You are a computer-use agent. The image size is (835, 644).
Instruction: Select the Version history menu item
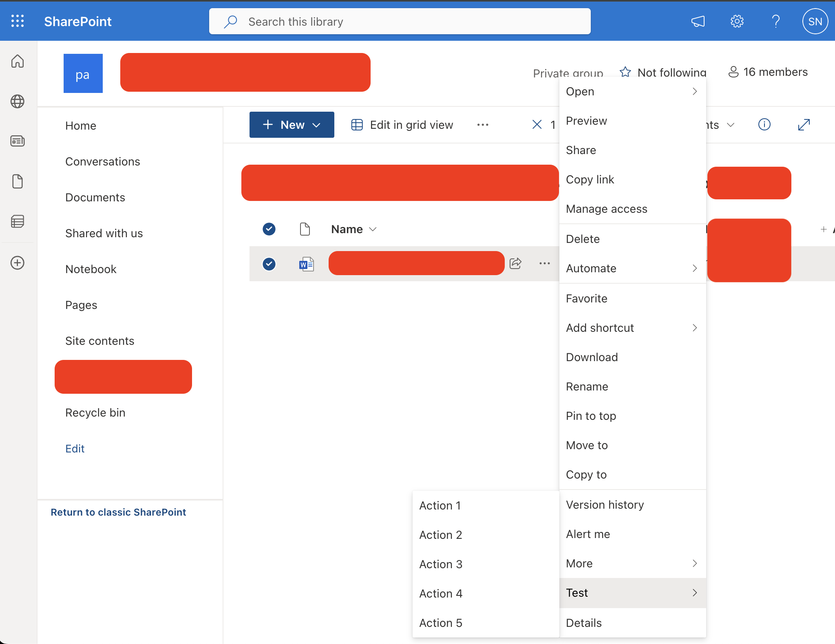pyautogui.click(x=604, y=504)
